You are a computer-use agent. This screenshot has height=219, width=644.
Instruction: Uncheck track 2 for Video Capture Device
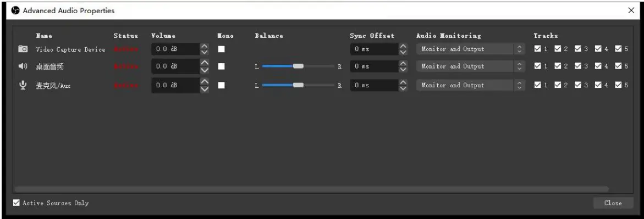coord(558,49)
